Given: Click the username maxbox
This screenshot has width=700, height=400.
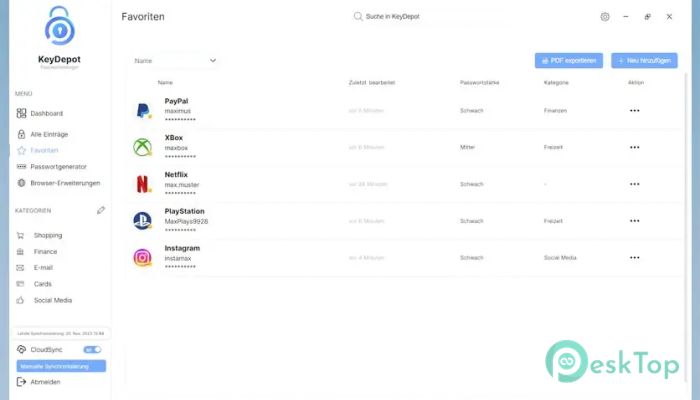Looking at the screenshot, I should tap(176, 148).
